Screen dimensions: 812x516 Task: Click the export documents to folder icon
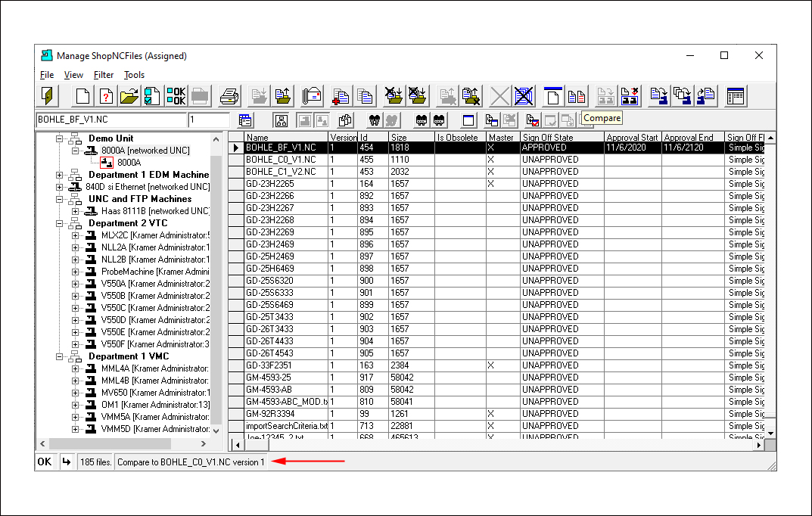click(x=283, y=96)
